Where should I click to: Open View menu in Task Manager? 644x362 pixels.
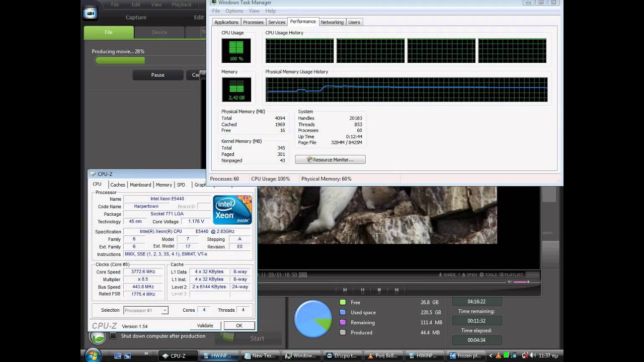[x=255, y=11]
